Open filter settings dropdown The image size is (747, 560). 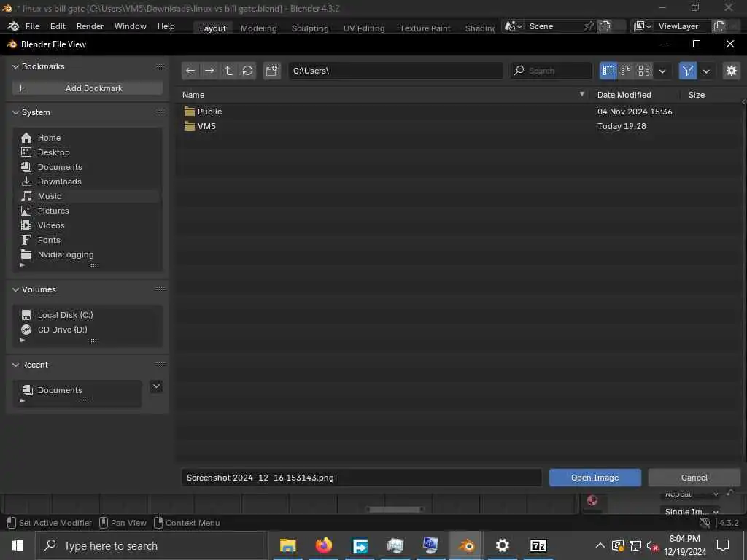click(x=706, y=71)
